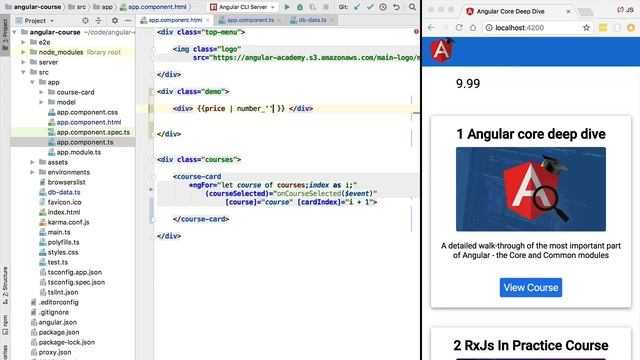Expand the assets folder
This screenshot has width=640, height=360.
click(32, 162)
